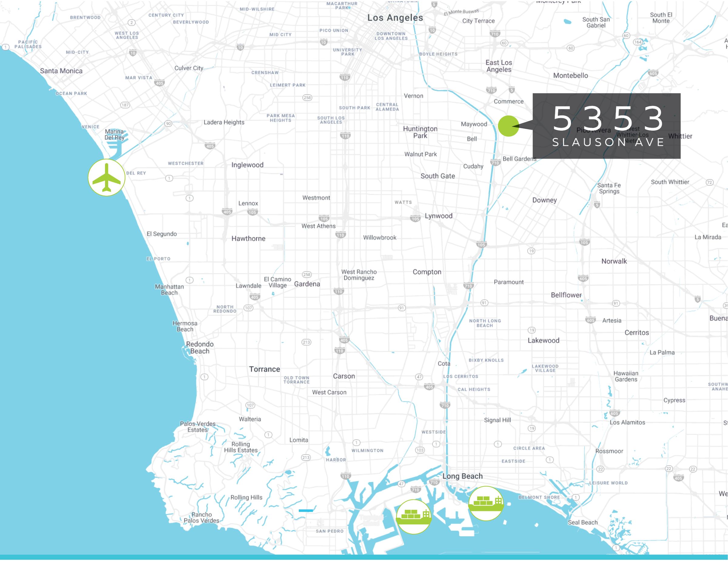Click the 5353 Slauson Ave callout box
The image size is (728, 561).
(x=606, y=126)
